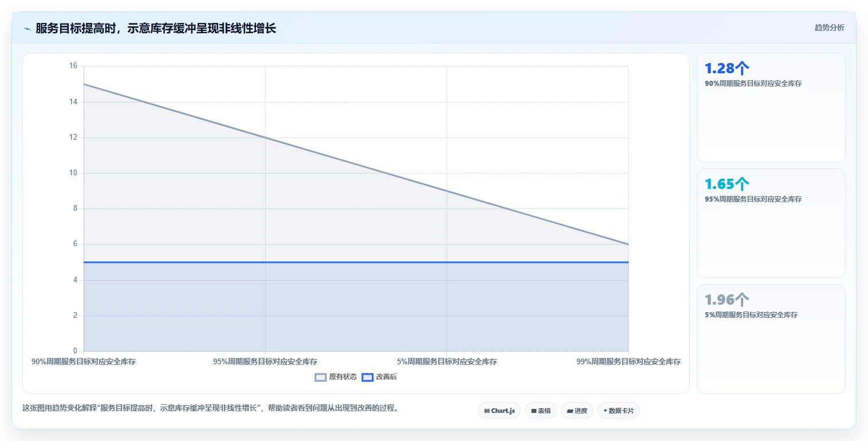Click the 数据卡片 tag button
This screenshot has width=868, height=441.
pyautogui.click(x=618, y=411)
